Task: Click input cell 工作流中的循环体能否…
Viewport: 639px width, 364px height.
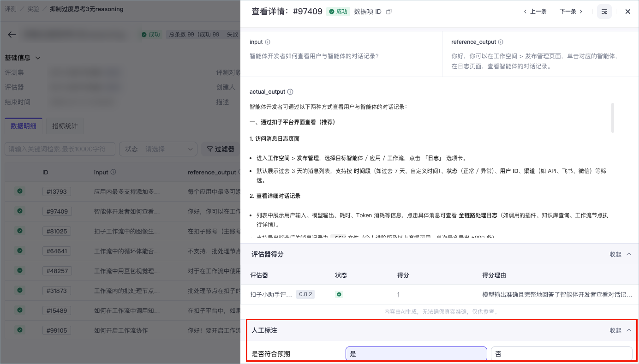Action: tap(127, 251)
